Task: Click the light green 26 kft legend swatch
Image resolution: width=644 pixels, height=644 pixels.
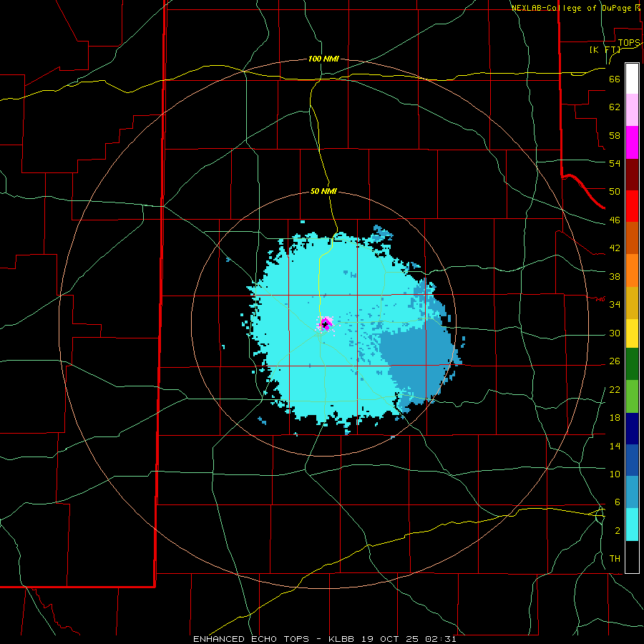Action: point(632,396)
